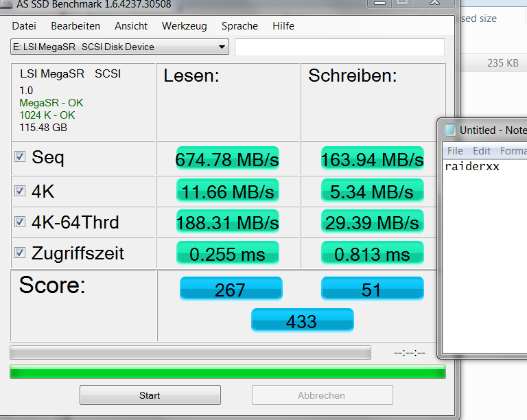Click the 115.48 GB capacity text

pyautogui.click(x=43, y=128)
